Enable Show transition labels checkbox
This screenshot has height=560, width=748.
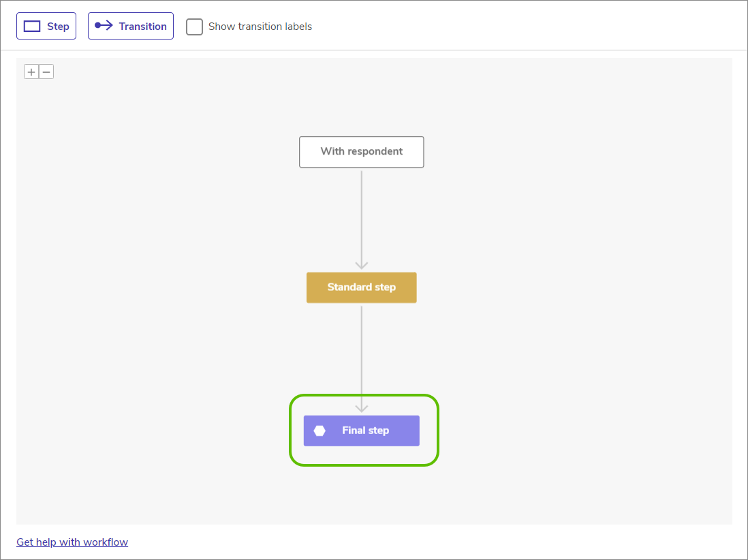tap(194, 27)
